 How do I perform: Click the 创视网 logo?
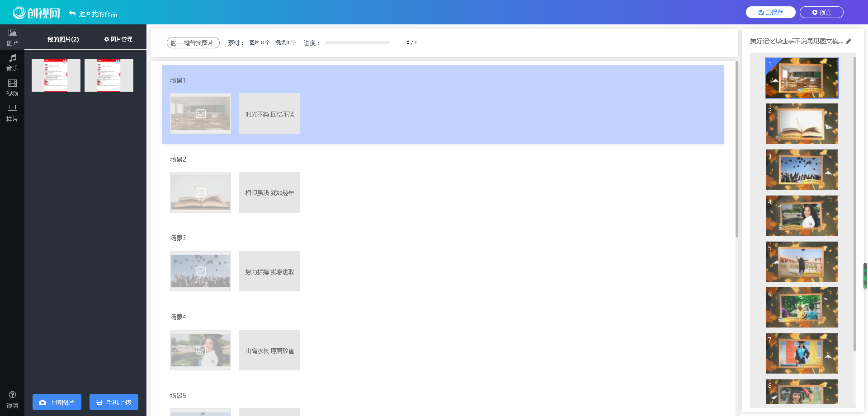click(37, 13)
